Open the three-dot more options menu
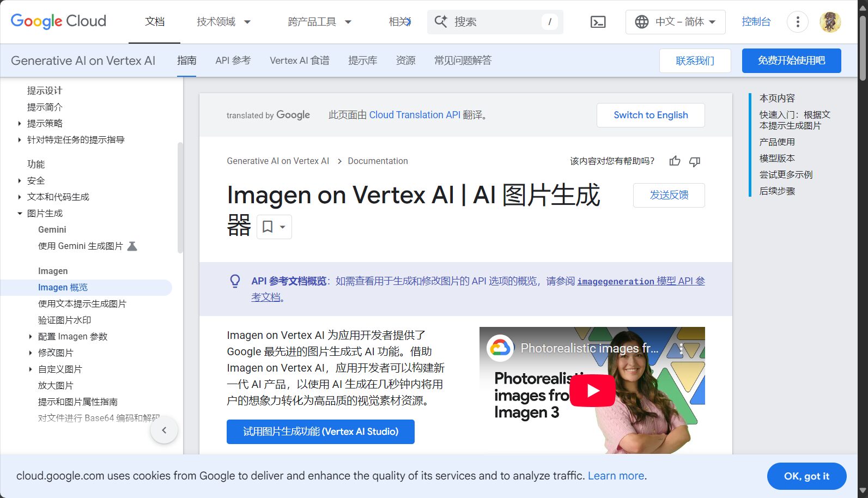The height and width of the screenshot is (498, 868). pos(798,22)
